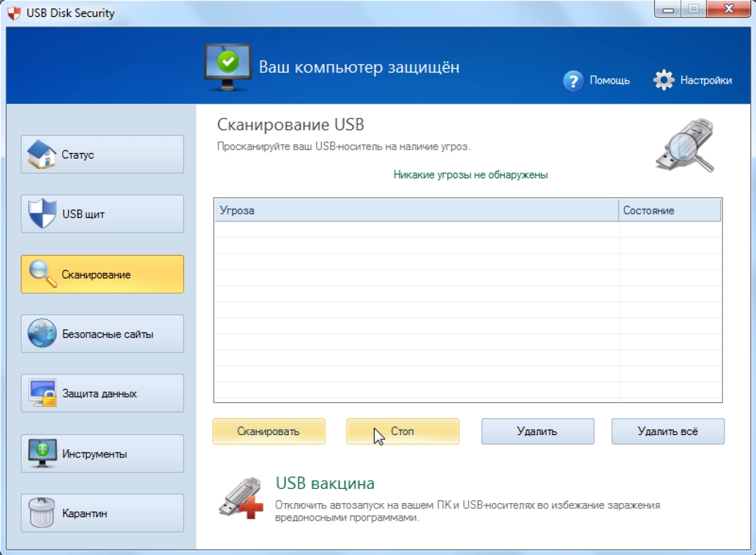Image resolution: width=756 pixels, height=555 pixels.
Task: Click the magnifier icon beside Сканирование
Action: [43, 274]
